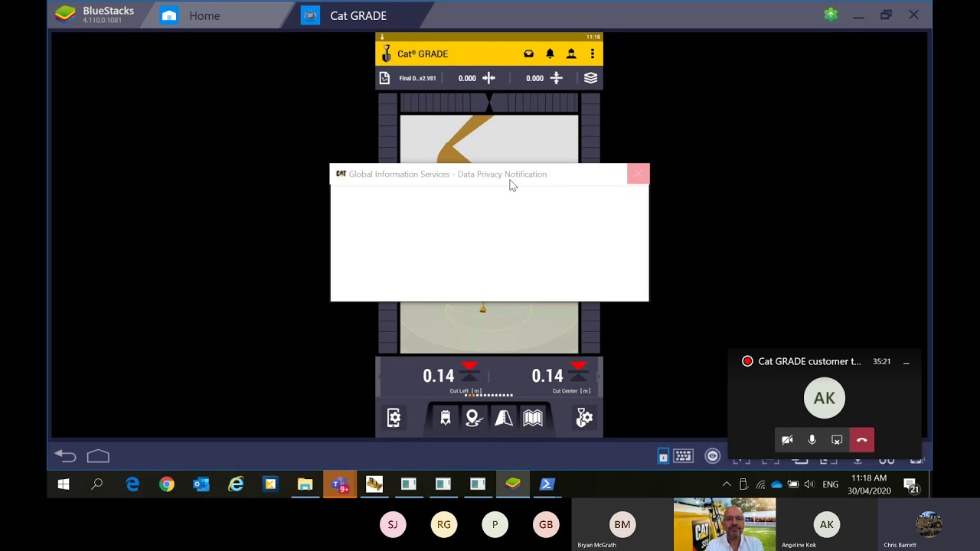Open operator profile icon with hard hat
980x551 pixels.
(x=571, y=54)
